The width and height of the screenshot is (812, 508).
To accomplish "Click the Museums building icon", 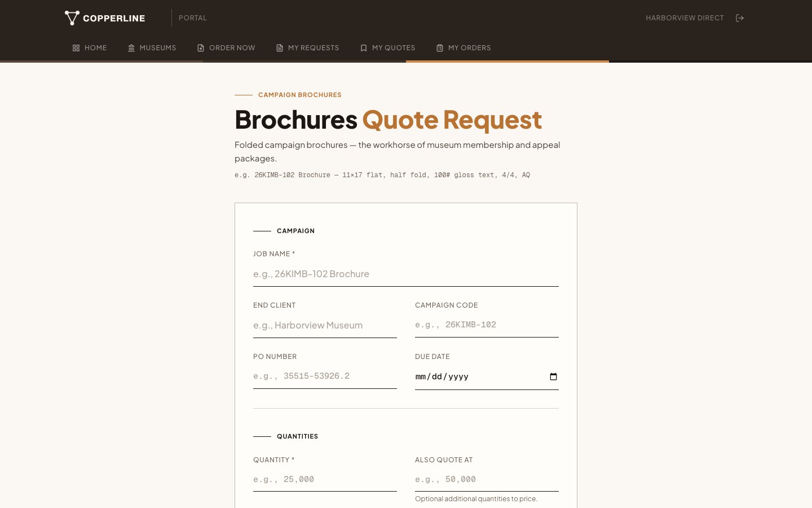I will click(x=131, y=48).
